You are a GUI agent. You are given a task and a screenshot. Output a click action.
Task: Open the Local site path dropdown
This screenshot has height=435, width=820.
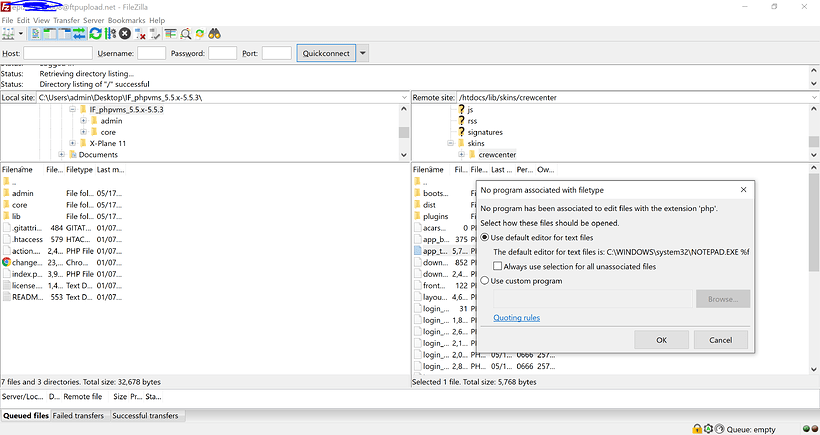(403, 98)
